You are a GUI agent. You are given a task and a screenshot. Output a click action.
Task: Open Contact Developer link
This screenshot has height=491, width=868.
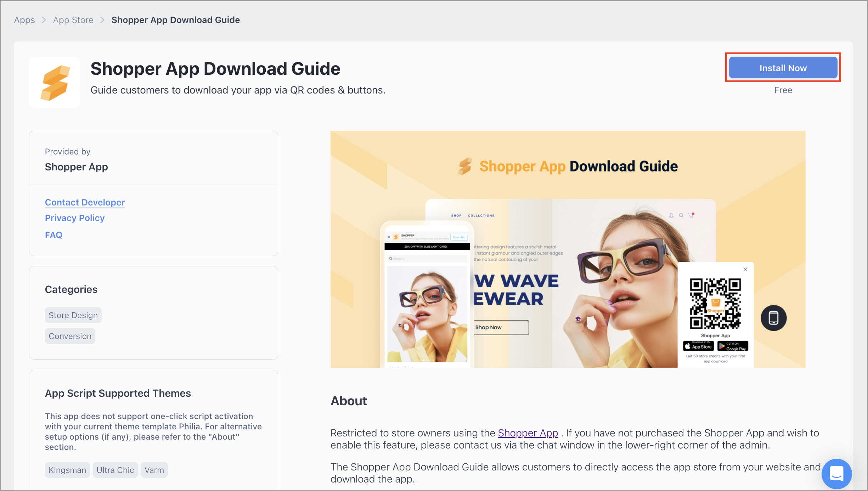point(85,202)
